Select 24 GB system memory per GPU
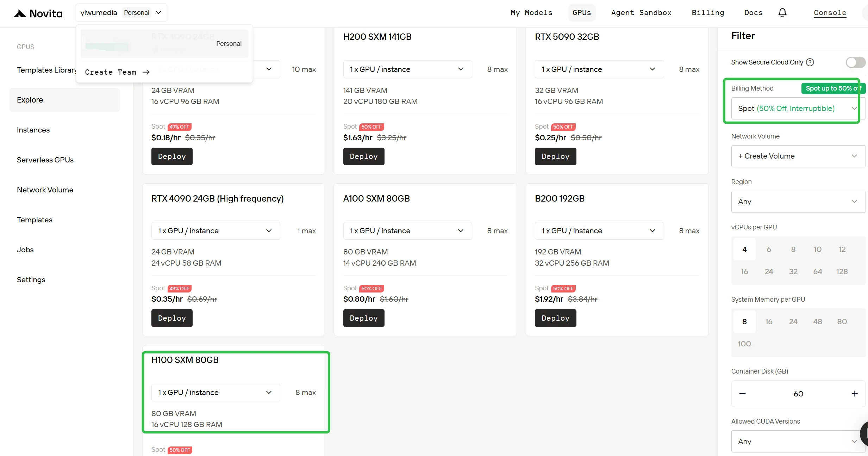The height and width of the screenshot is (456, 868). coord(793,322)
